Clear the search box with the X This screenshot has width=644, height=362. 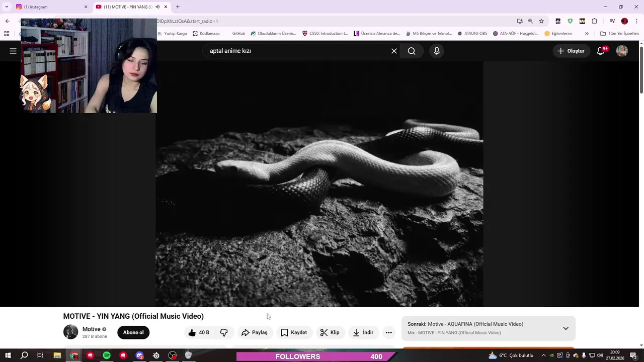pos(394,51)
